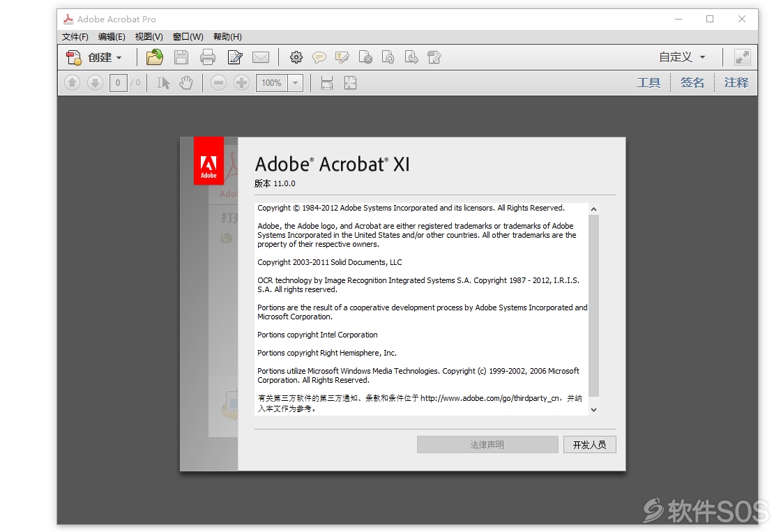Click the Print icon
Image resolution: width=781 pixels, height=532 pixels.
[208, 57]
